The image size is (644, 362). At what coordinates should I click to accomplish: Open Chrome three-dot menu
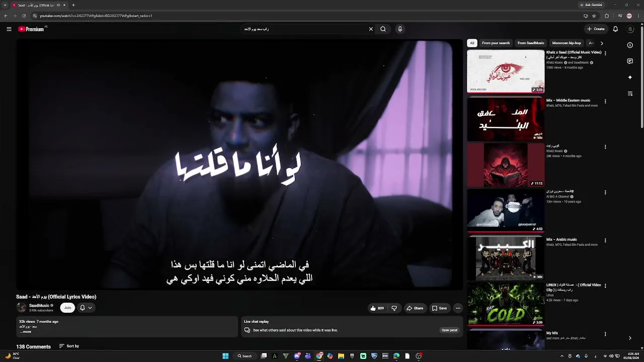point(638,16)
